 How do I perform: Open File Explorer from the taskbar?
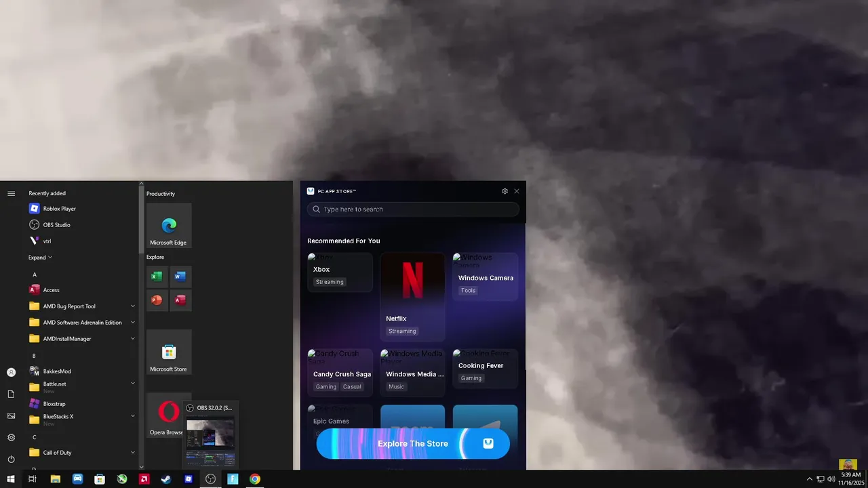[56, 479]
